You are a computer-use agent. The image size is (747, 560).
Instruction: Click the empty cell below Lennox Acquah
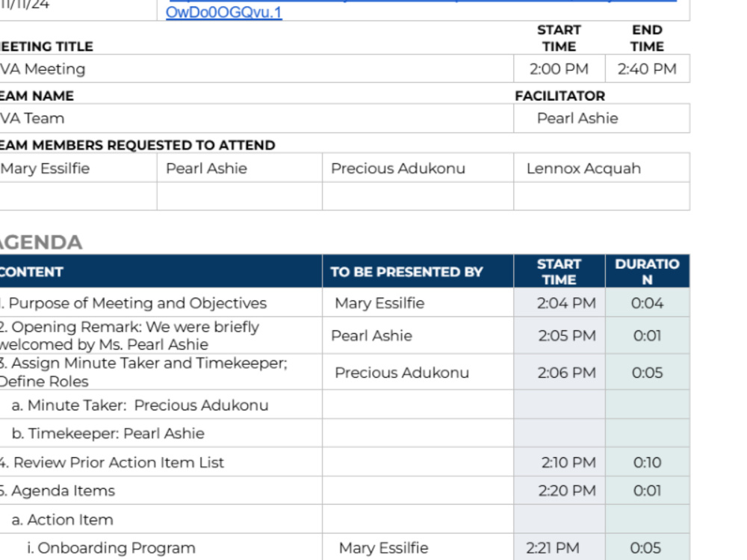tap(601, 196)
